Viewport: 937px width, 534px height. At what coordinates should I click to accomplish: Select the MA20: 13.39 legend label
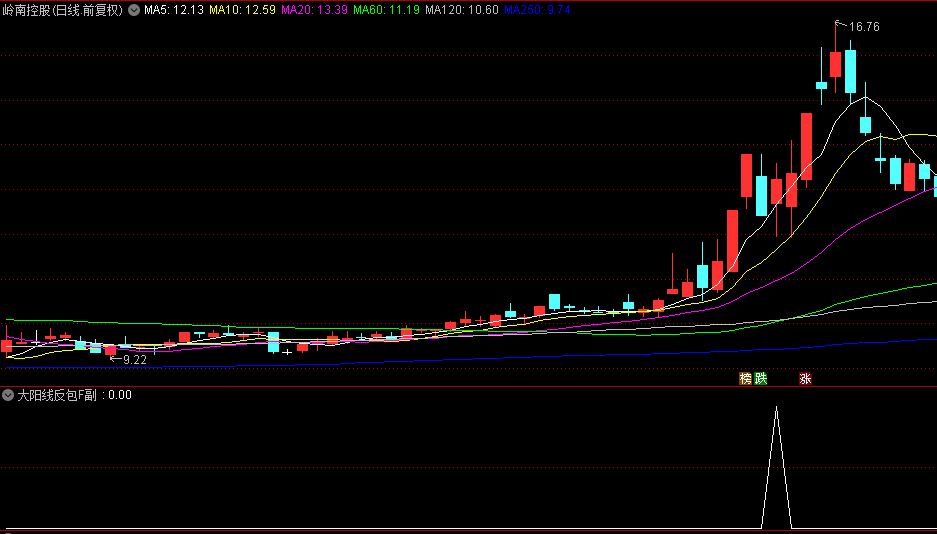[x=314, y=10]
